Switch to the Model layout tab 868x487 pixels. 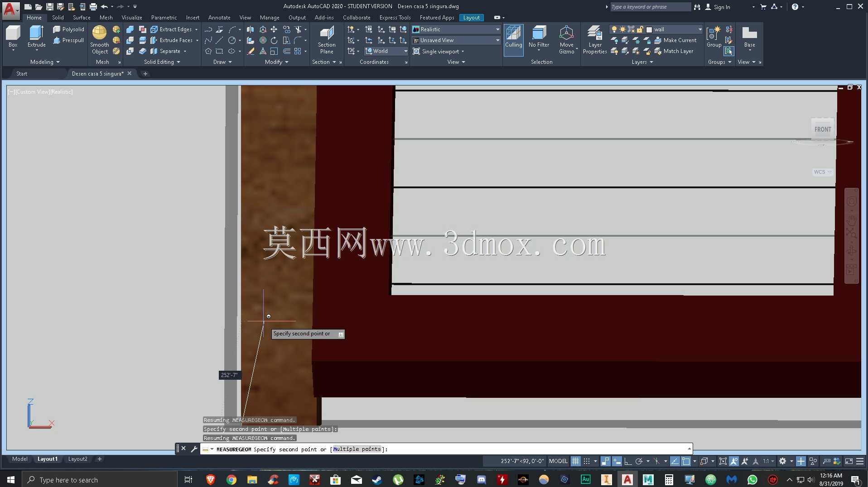20,459
